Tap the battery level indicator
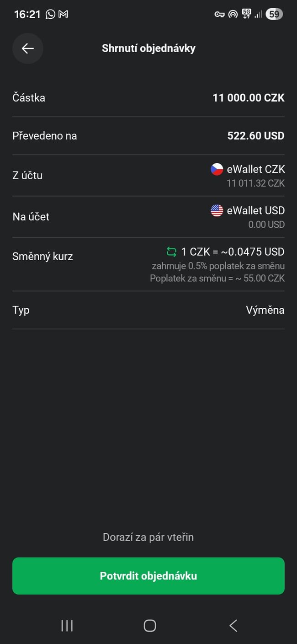The image size is (297, 644). [274, 14]
